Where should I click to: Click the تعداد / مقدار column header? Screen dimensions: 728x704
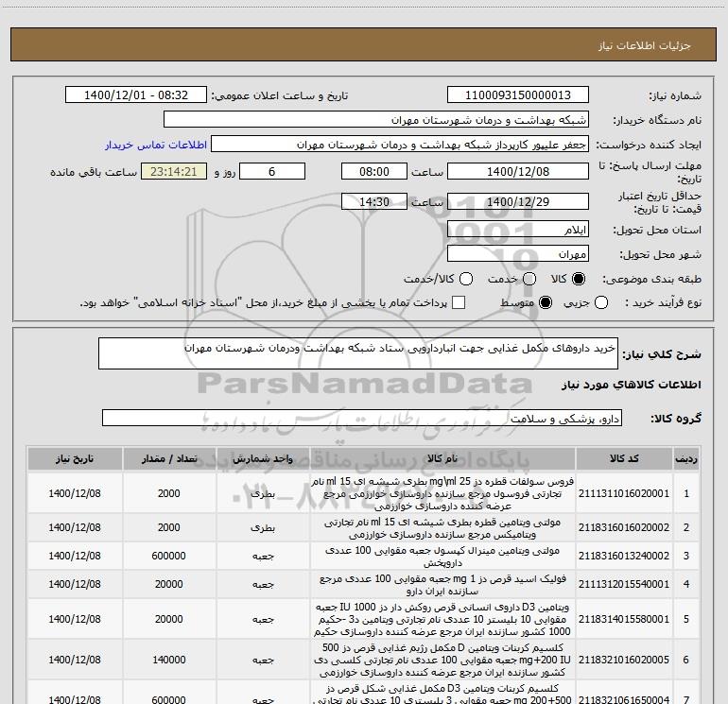(169, 458)
